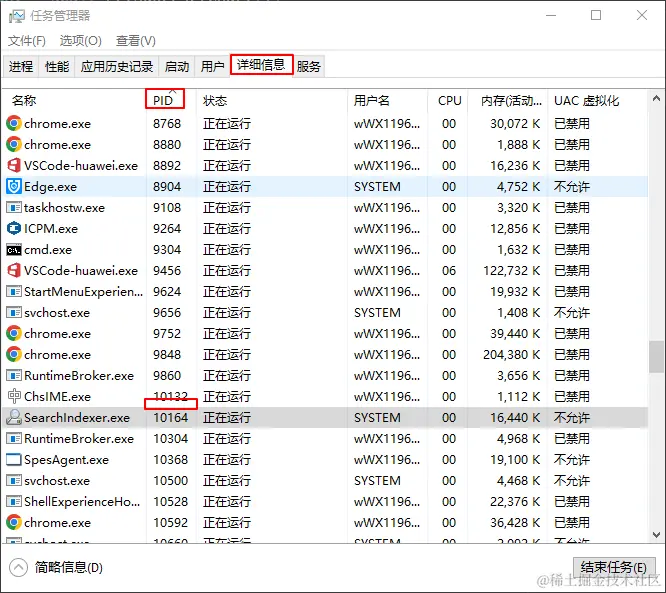Screen dimensions: 666x593
Task: Click CPU value 06 for VSCode-huawei.exe
Action: (449, 271)
